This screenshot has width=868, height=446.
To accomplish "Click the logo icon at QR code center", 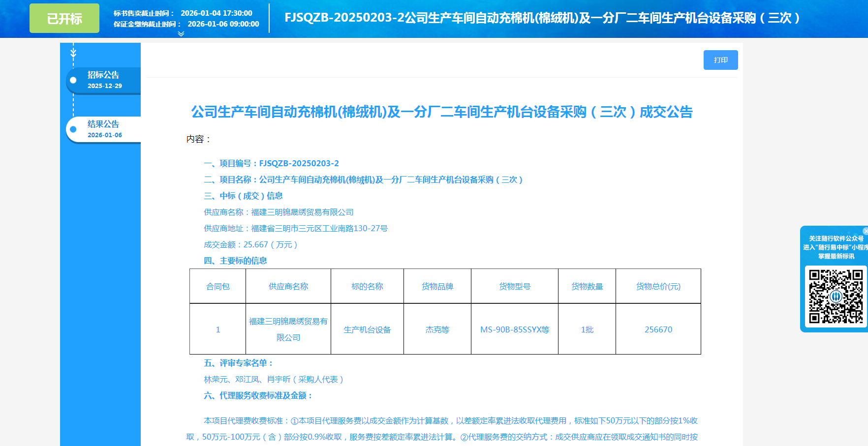I will coord(836,297).
